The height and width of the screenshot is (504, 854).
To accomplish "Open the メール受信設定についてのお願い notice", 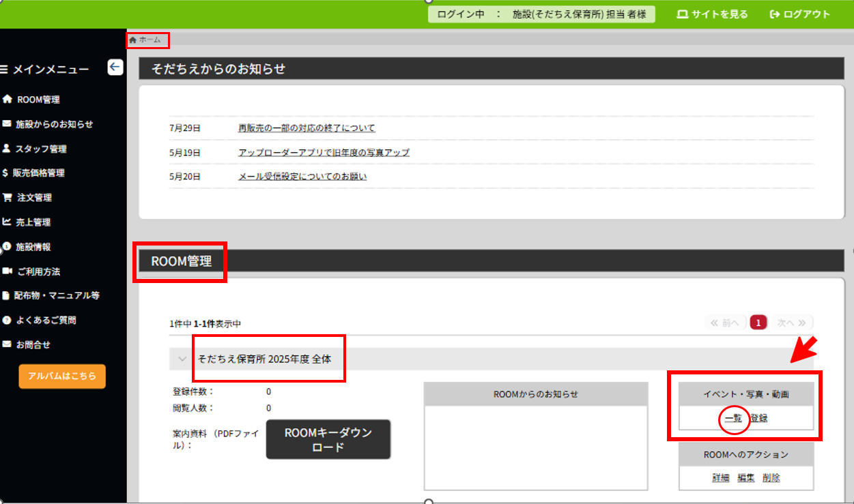I will [302, 177].
